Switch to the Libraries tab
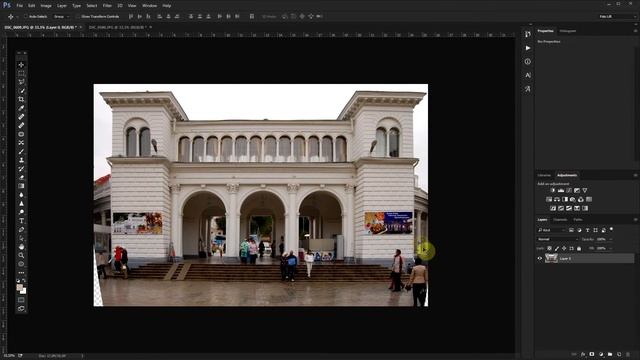Screen dimensions: 640x360 coord(544,176)
